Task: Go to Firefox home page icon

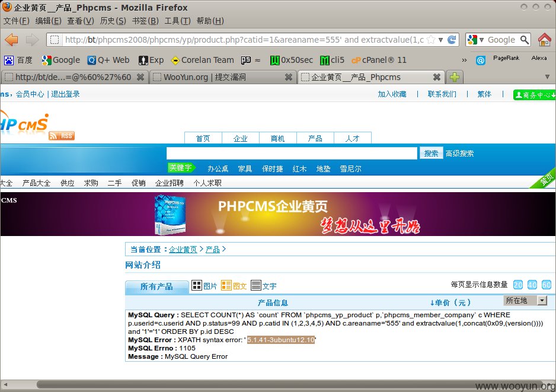Action: [545, 40]
